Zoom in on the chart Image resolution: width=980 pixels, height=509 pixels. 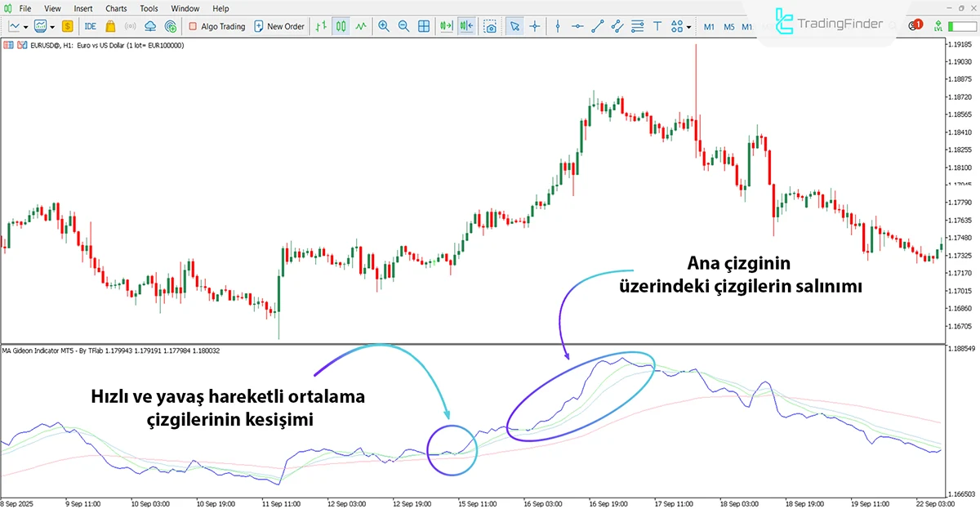[x=384, y=26]
